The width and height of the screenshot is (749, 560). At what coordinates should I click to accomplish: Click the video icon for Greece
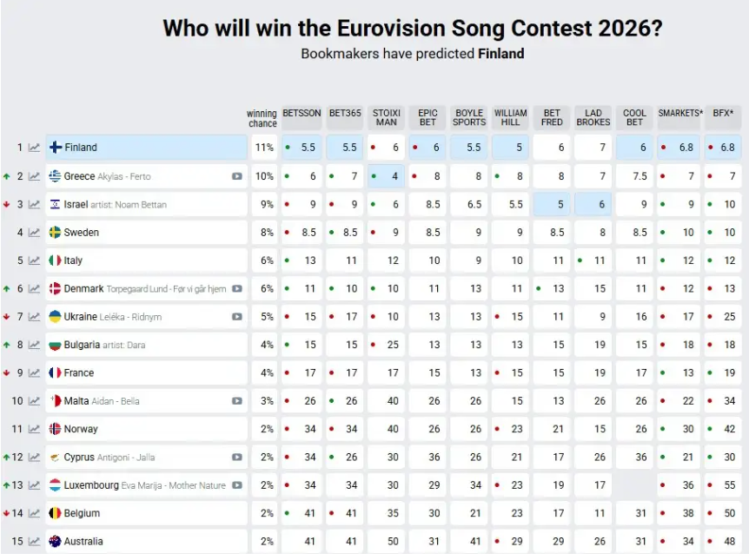(x=237, y=176)
